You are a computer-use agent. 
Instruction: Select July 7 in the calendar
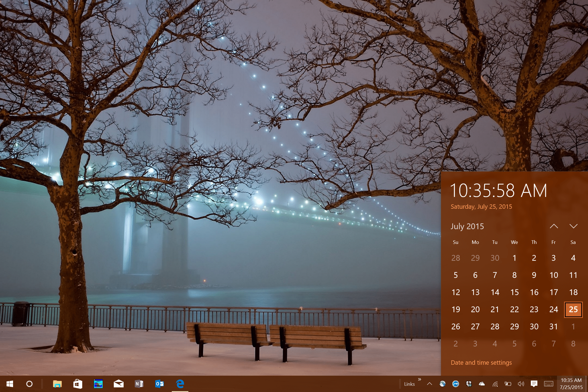495,275
